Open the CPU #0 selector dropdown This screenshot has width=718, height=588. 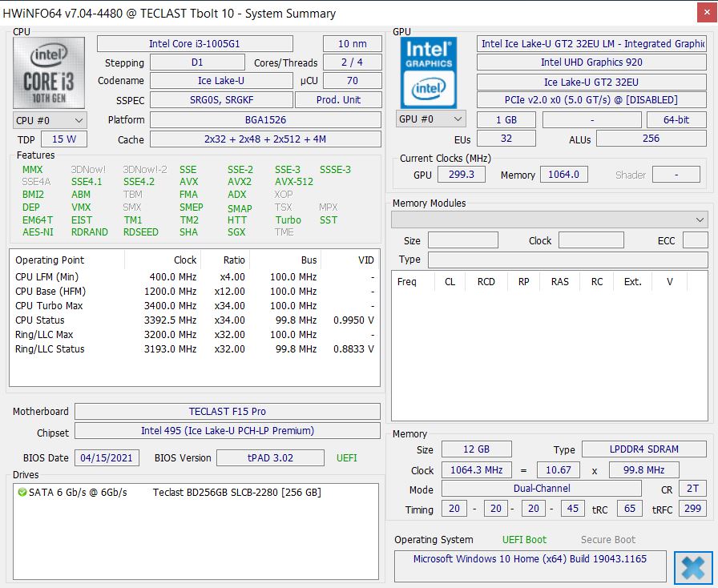50,120
